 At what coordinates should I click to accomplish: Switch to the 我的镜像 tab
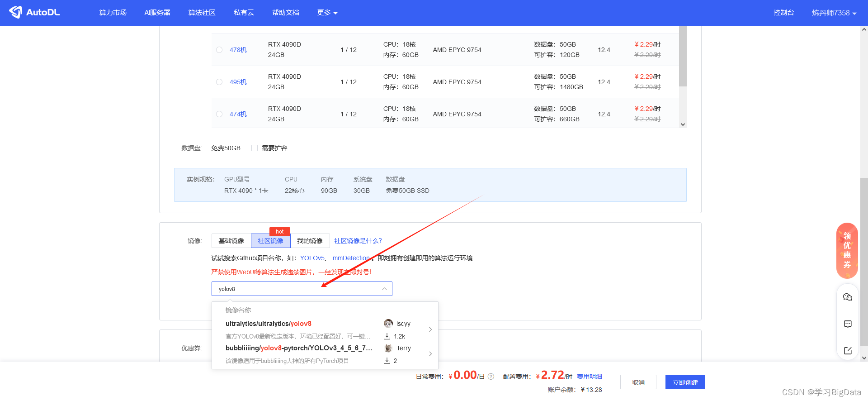pos(310,241)
